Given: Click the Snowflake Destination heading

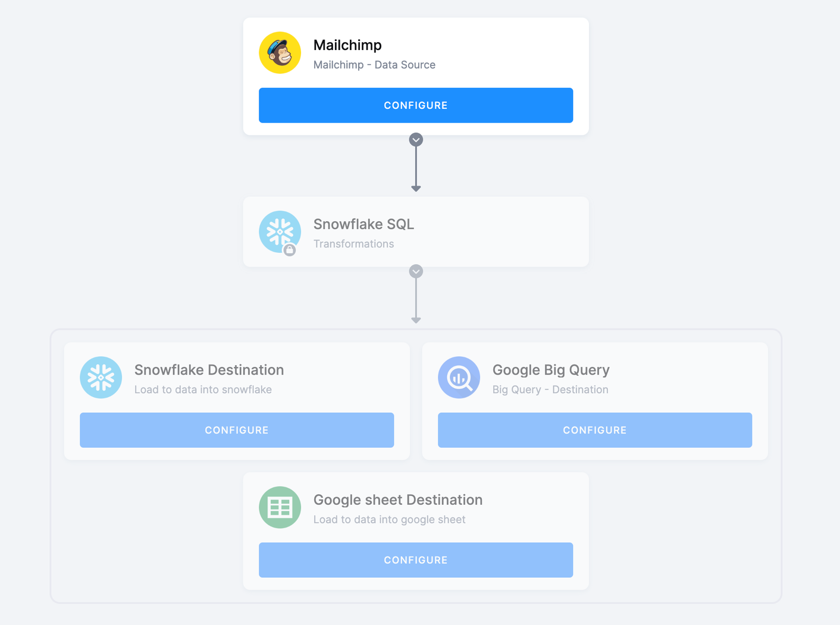Looking at the screenshot, I should click(x=209, y=370).
